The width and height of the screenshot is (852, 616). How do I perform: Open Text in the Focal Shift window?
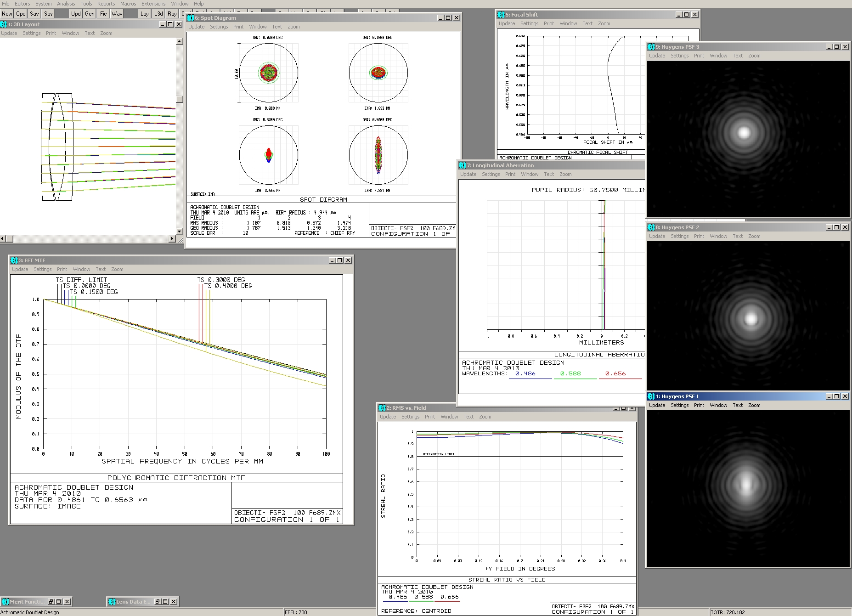point(587,23)
